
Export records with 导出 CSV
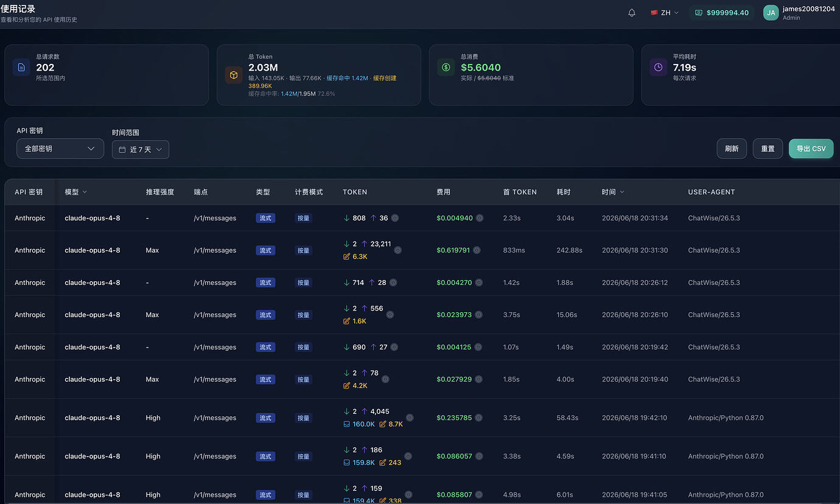[811, 149]
